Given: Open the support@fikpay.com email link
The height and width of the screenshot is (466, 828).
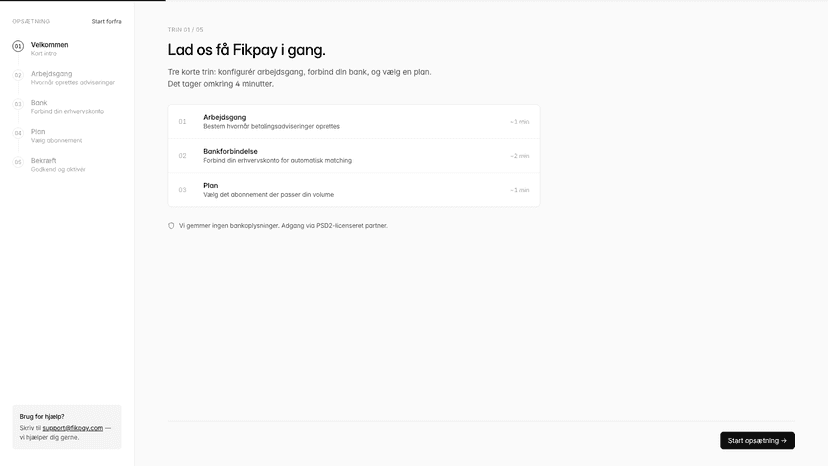Looking at the screenshot, I should 73,428.
